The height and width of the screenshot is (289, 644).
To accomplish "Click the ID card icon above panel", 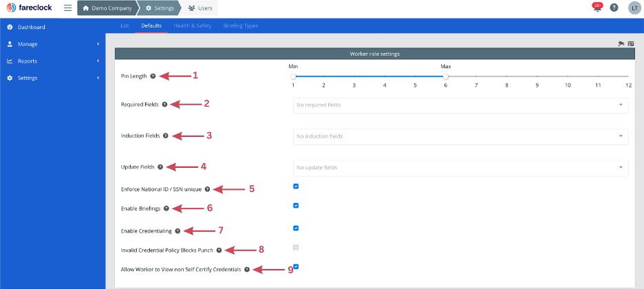I will [631, 43].
